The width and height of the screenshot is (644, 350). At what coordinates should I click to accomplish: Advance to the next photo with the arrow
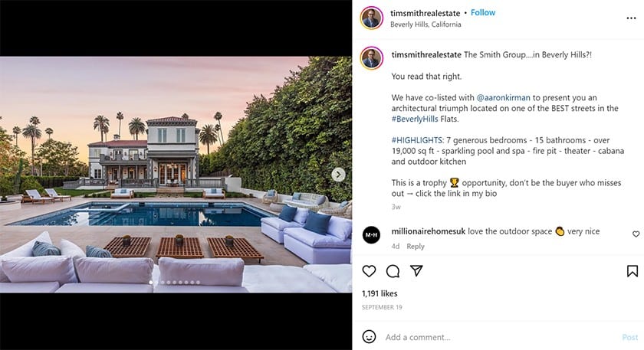338,175
